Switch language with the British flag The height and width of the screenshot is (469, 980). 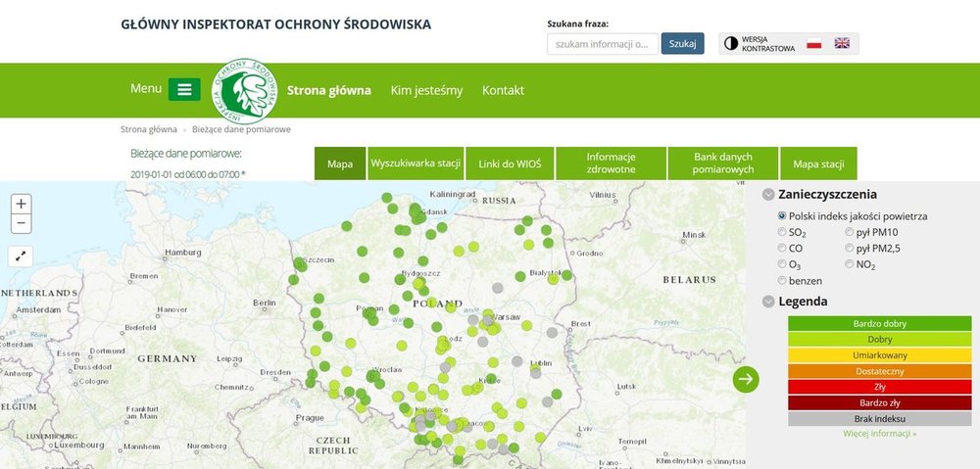[x=842, y=43]
